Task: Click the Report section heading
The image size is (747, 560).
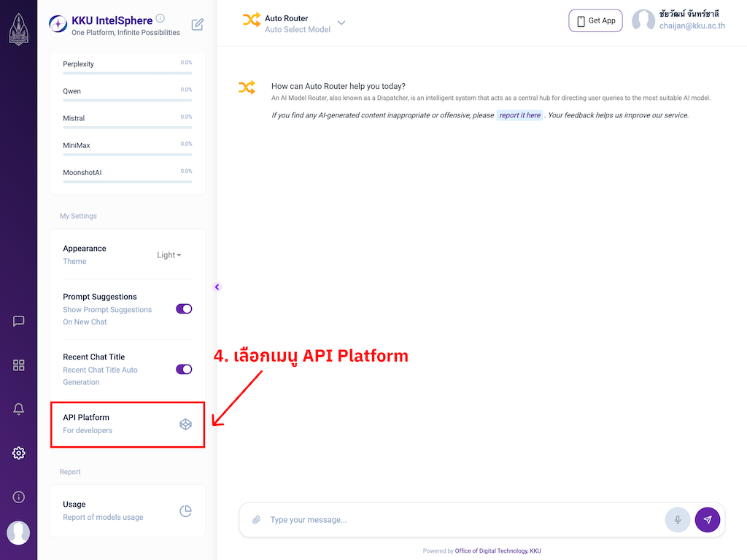Action: (x=70, y=472)
